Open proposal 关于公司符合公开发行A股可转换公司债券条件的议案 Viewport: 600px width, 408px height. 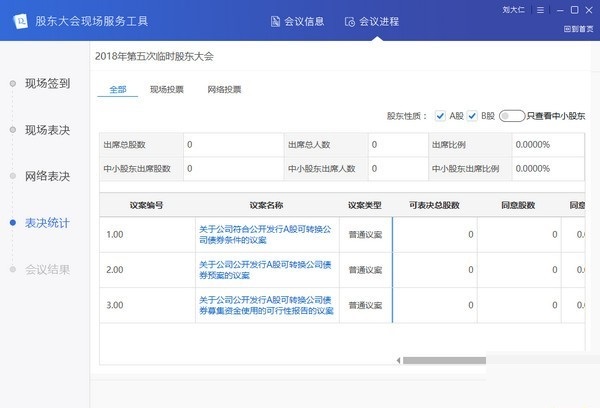click(x=265, y=235)
